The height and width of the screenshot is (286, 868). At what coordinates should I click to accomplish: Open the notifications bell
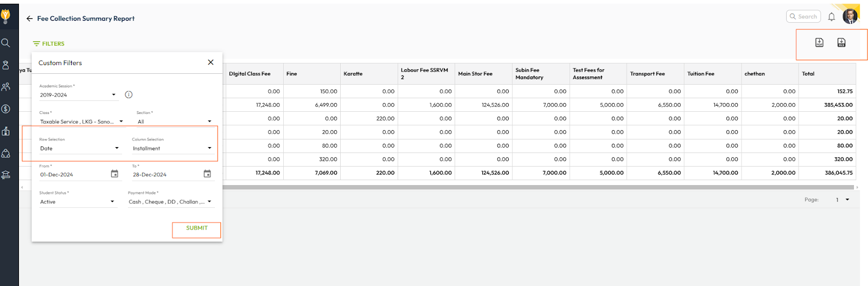point(831,17)
